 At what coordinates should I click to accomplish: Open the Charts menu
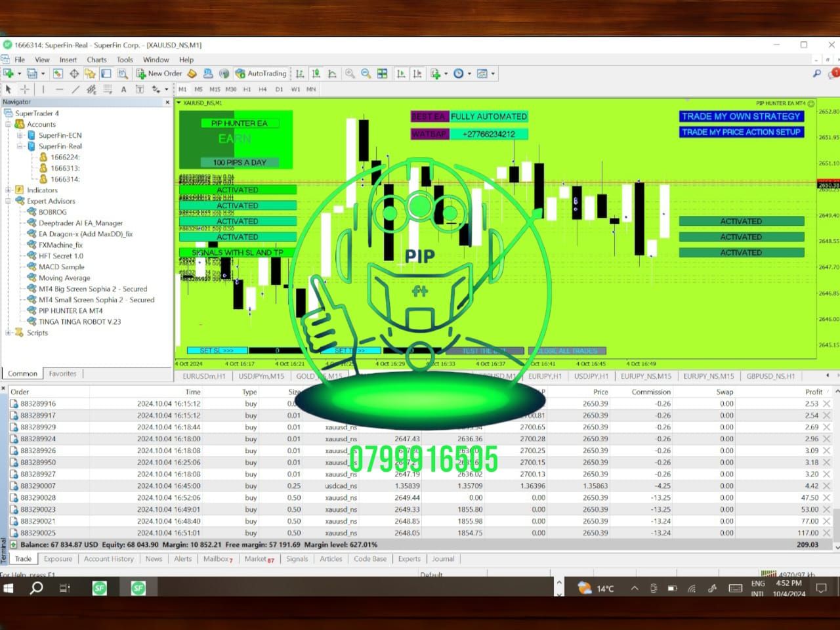pyautogui.click(x=96, y=60)
